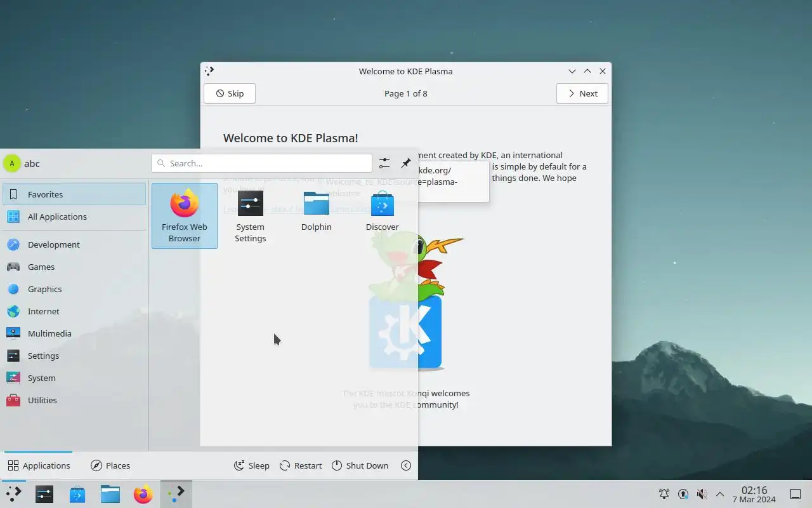
Task: Launch Firefox Web Browser from favorites grid
Action: tap(185, 216)
